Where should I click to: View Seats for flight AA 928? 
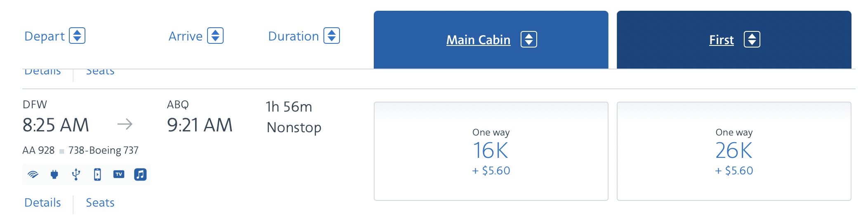100,202
